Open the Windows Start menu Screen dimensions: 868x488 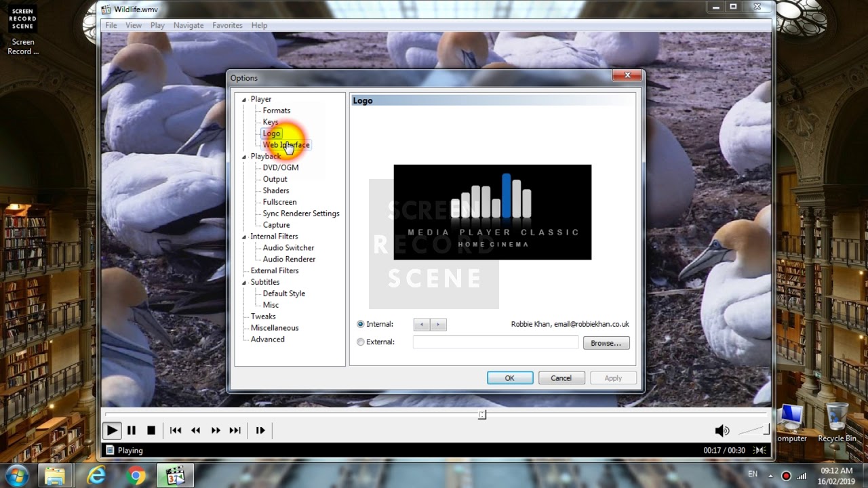pyautogui.click(x=17, y=475)
